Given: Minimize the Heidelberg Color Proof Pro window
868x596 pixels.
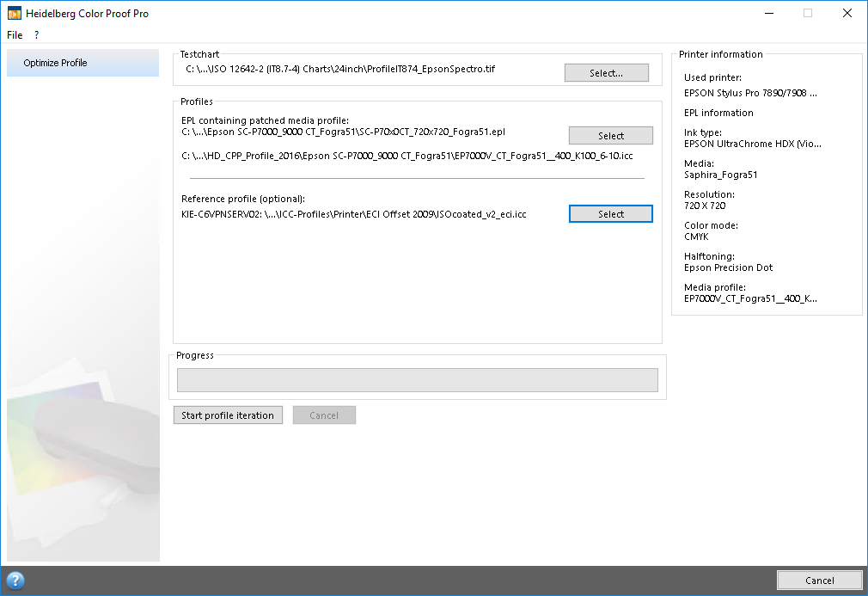Looking at the screenshot, I should coord(769,13).
